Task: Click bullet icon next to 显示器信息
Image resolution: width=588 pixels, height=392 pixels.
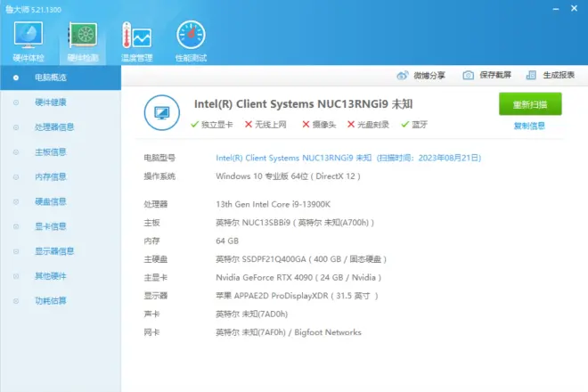Action: click(16, 251)
